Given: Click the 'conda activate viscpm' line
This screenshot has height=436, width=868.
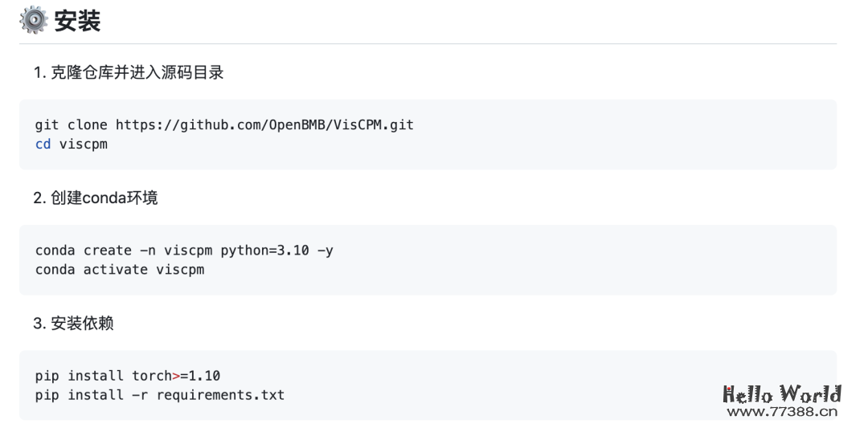Looking at the screenshot, I should point(120,270).
